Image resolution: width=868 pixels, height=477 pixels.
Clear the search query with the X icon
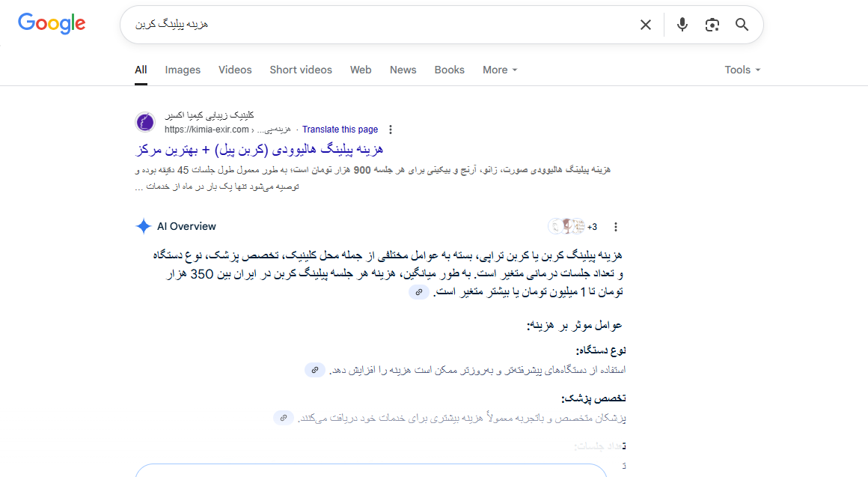click(x=646, y=25)
